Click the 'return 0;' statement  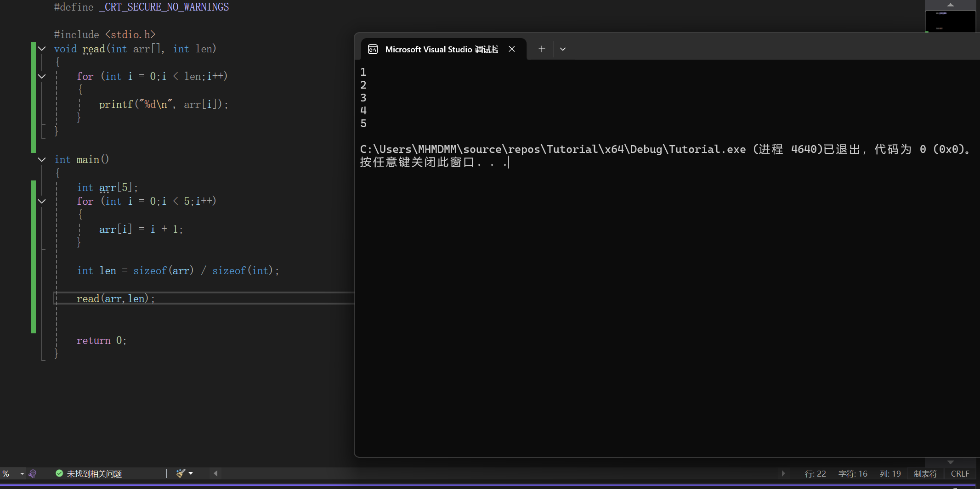point(102,340)
